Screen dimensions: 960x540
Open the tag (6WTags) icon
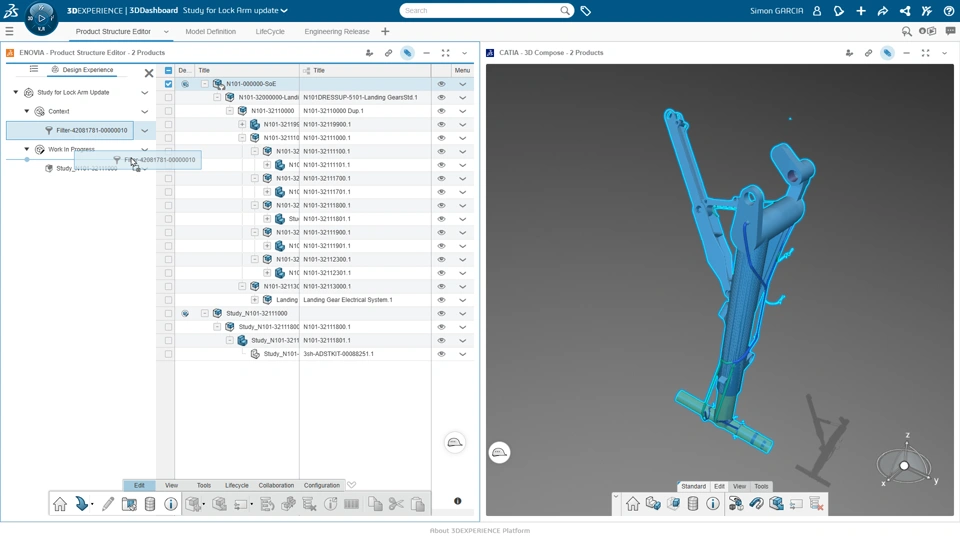pos(585,10)
